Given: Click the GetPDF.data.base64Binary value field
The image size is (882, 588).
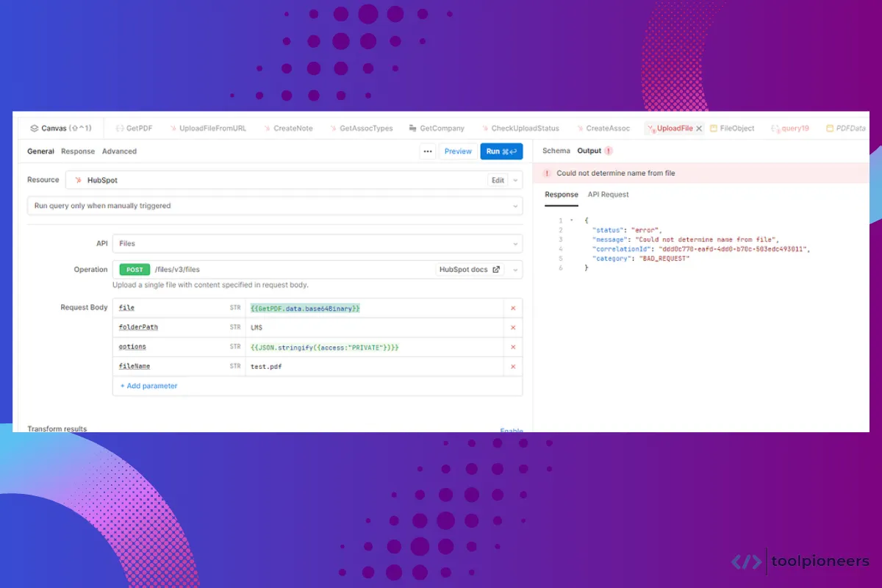Looking at the screenshot, I should pyautogui.click(x=375, y=308).
